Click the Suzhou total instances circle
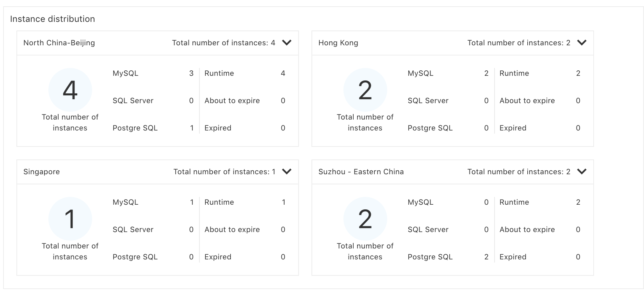The height and width of the screenshot is (293, 644). 365,219
